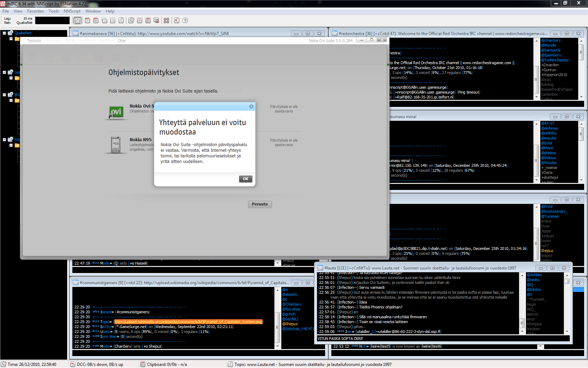Image resolution: width=588 pixels, height=368 pixels.
Task: Click the red-topped page icon after the power button
Action: (87, 20)
